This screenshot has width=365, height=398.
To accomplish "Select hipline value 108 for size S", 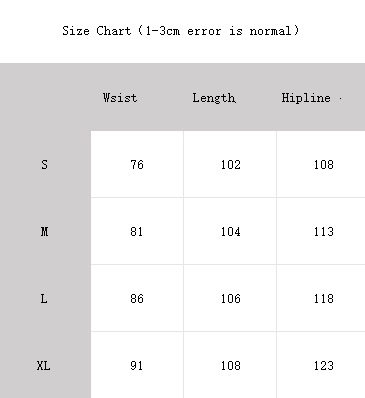I will tap(324, 165).
